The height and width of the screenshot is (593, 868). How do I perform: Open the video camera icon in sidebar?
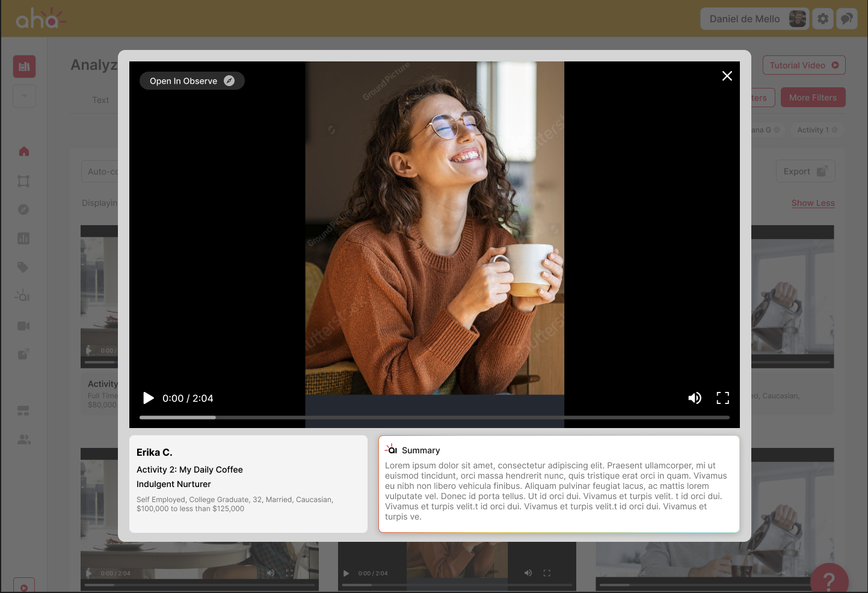(23, 326)
